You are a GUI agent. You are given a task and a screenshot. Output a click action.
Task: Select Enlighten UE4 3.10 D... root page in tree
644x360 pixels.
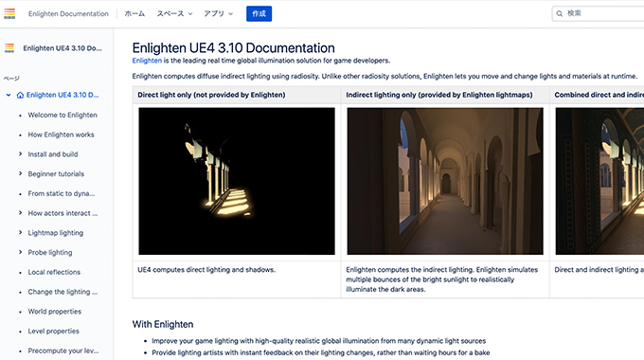(x=63, y=95)
